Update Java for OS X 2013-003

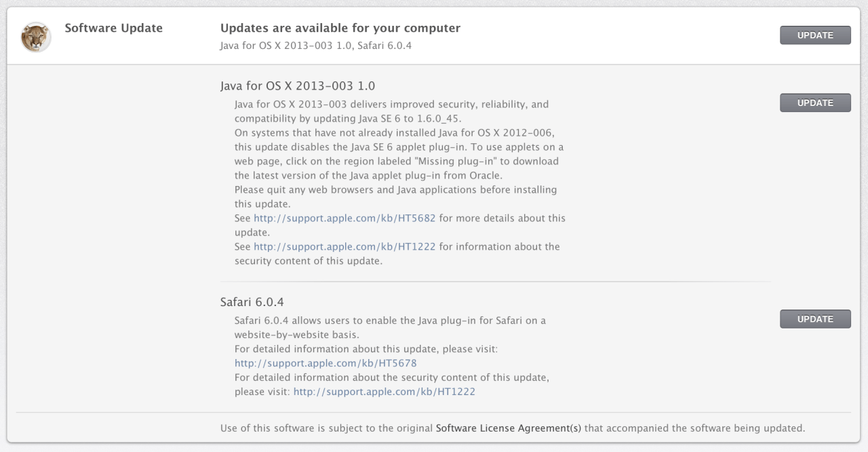815,103
